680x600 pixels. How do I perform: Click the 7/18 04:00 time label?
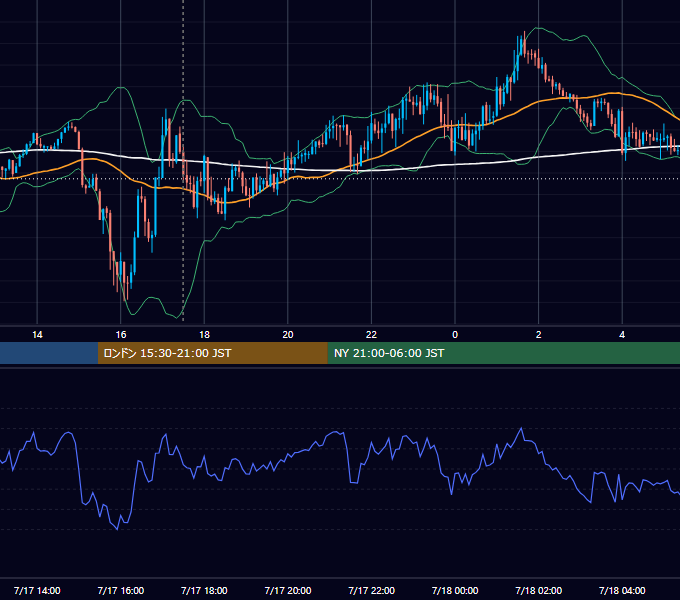[x=622, y=590]
